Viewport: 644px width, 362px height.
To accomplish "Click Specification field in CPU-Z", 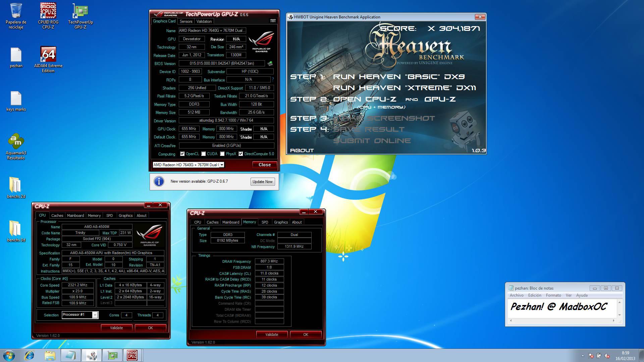I will click(x=113, y=253).
